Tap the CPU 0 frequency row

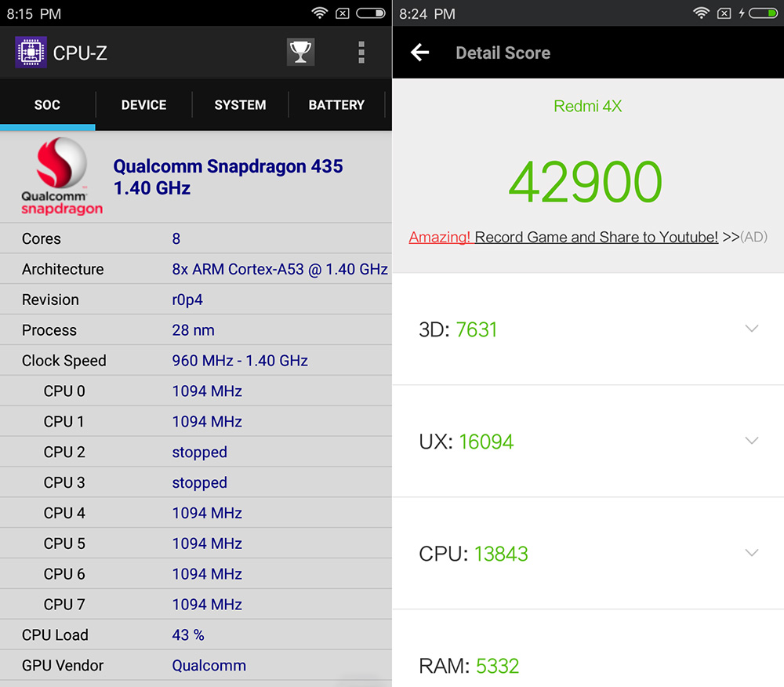pos(196,391)
